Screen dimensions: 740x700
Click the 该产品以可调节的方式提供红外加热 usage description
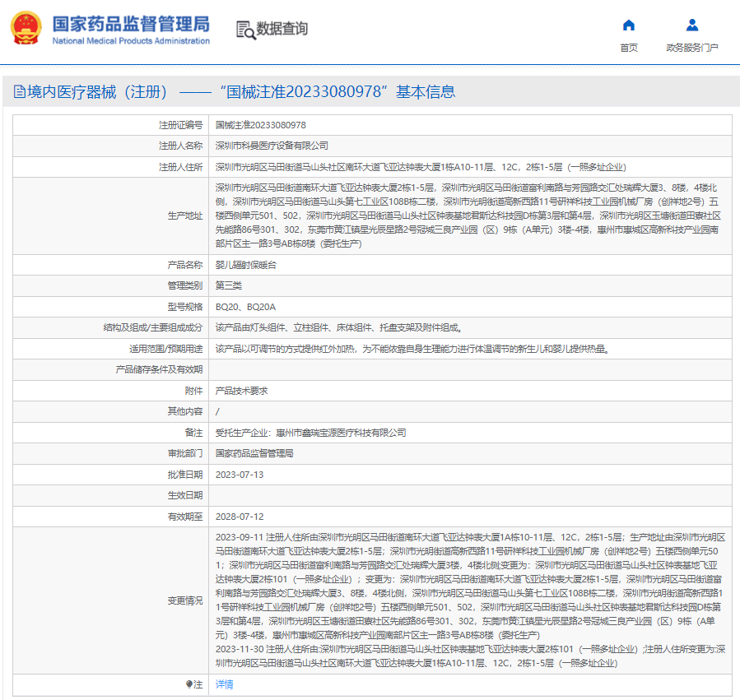point(412,349)
